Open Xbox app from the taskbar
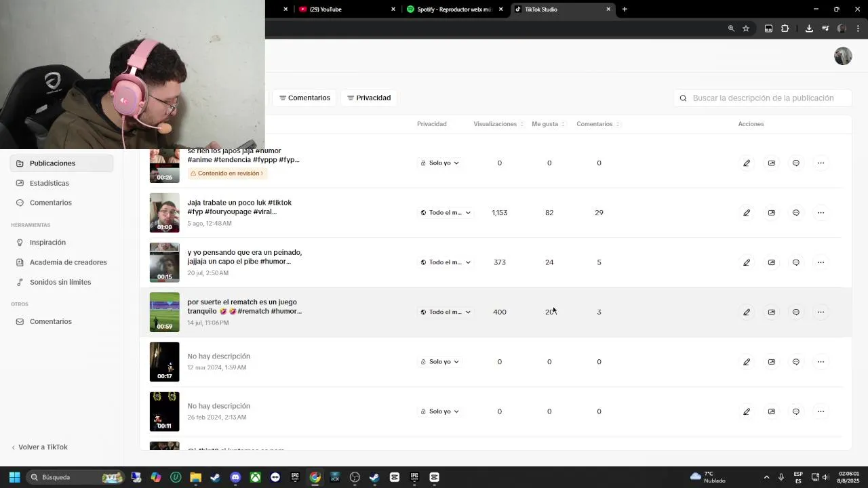This screenshot has width=868, height=488. pos(255,477)
